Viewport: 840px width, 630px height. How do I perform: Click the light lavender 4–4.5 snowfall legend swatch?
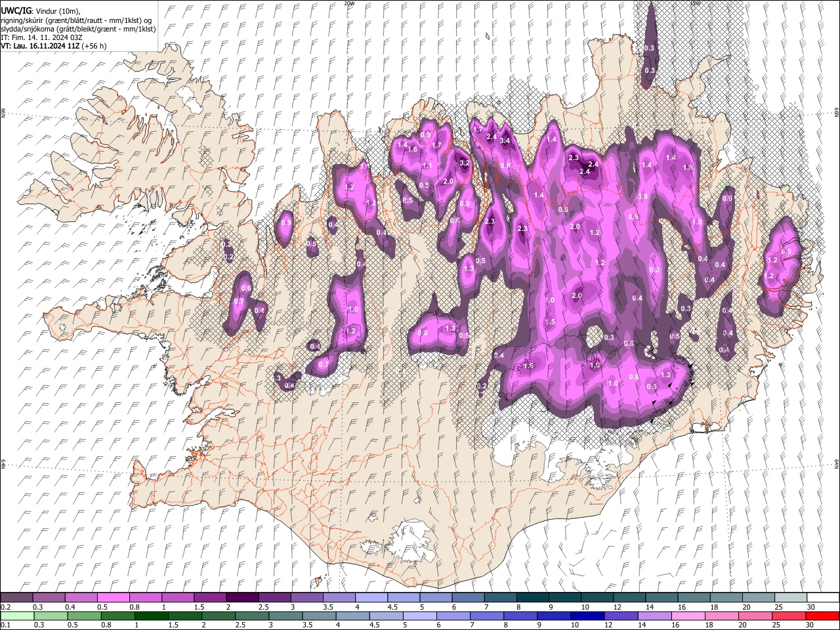[x=371, y=598]
